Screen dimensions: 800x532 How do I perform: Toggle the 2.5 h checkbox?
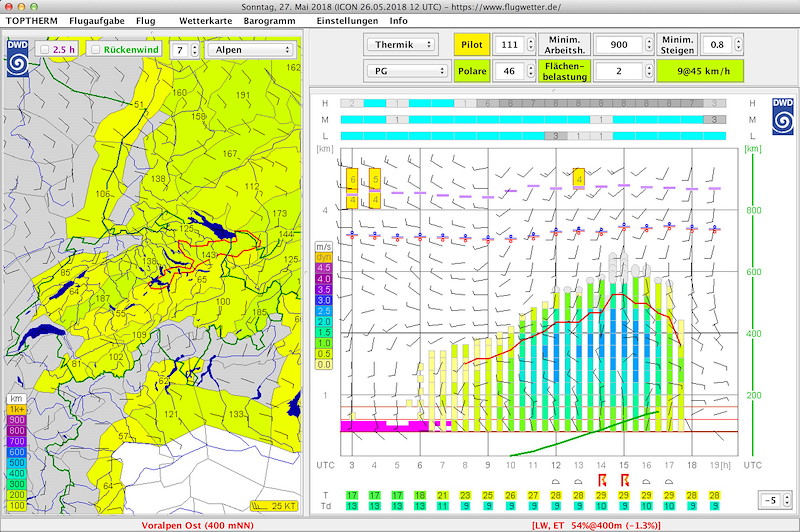[x=45, y=49]
